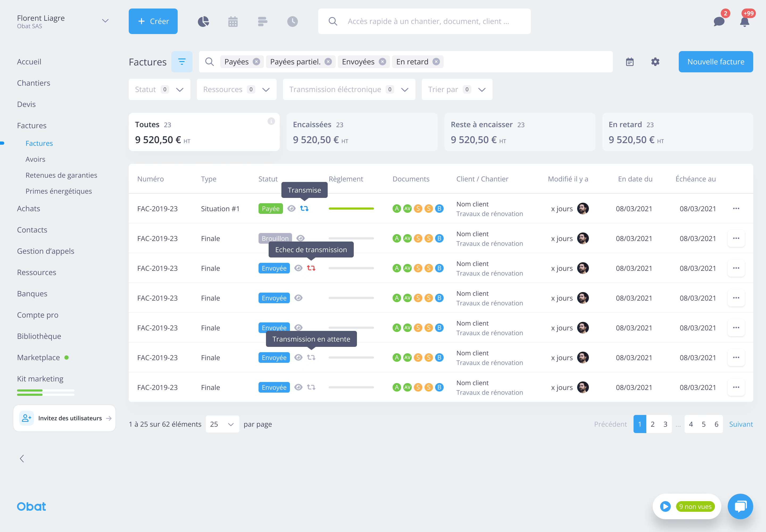This screenshot has height=532, width=766.
Task: Open the Transmission éléctronique dropdown
Action: point(349,89)
